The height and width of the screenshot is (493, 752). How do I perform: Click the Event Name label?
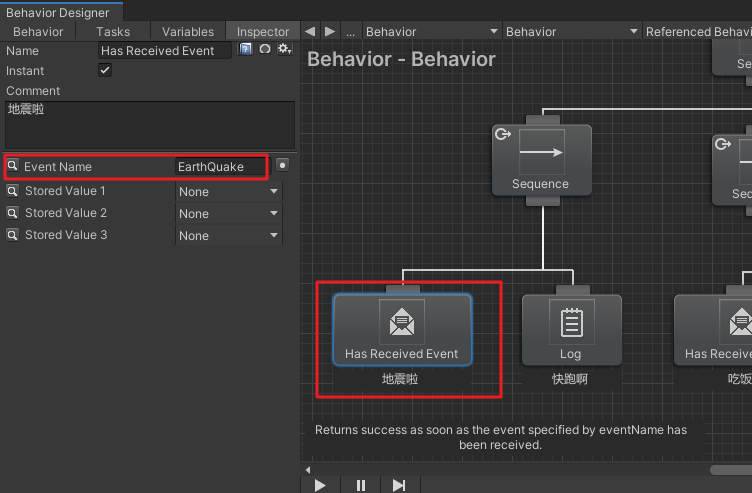pos(58,166)
